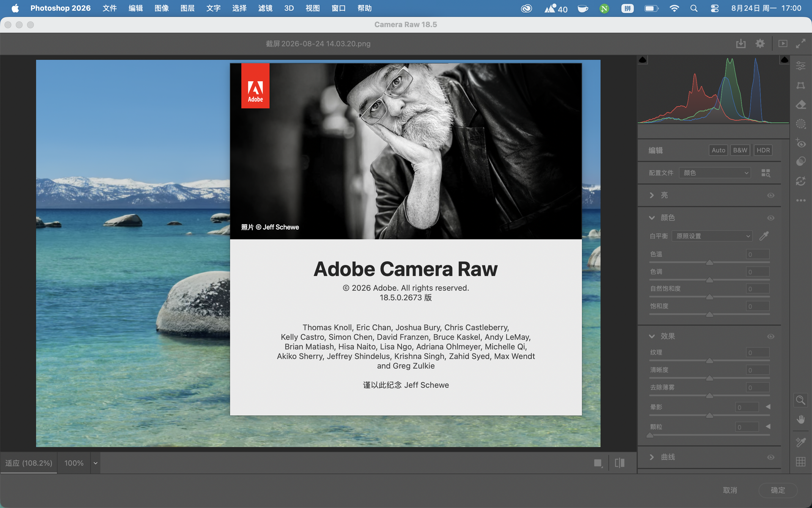Open Spotlight search in the menu bar
Image resolution: width=812 pixels, height=508 pixels.
[x=694, y=8]
